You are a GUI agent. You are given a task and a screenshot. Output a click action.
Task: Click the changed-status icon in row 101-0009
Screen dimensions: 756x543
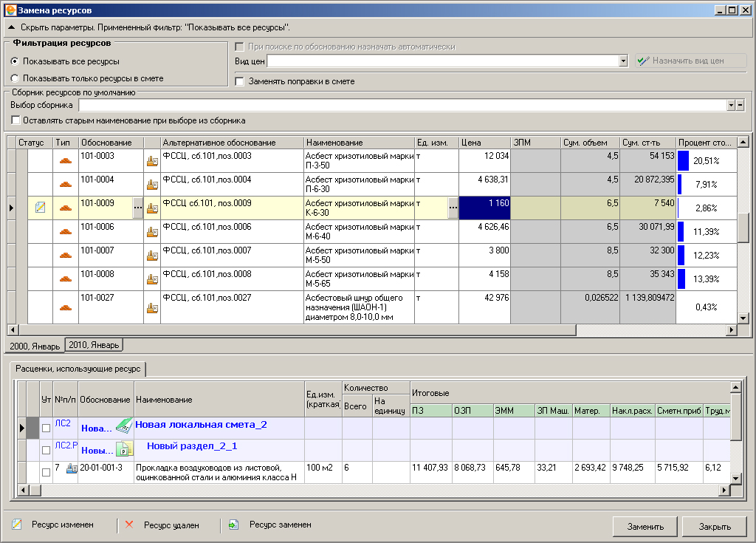pyautogui.click(x=41, y=208)
